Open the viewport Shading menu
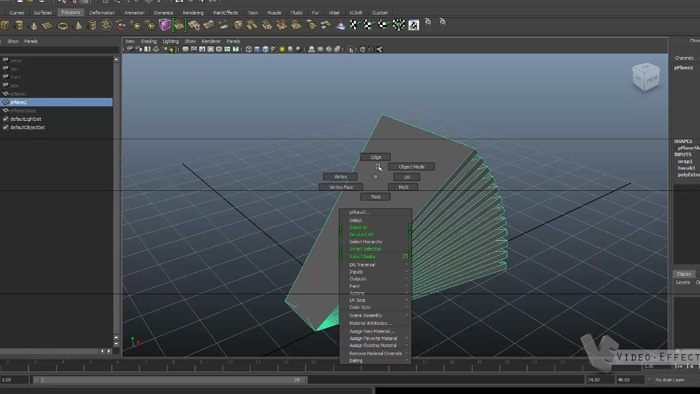 coord(149,41)
